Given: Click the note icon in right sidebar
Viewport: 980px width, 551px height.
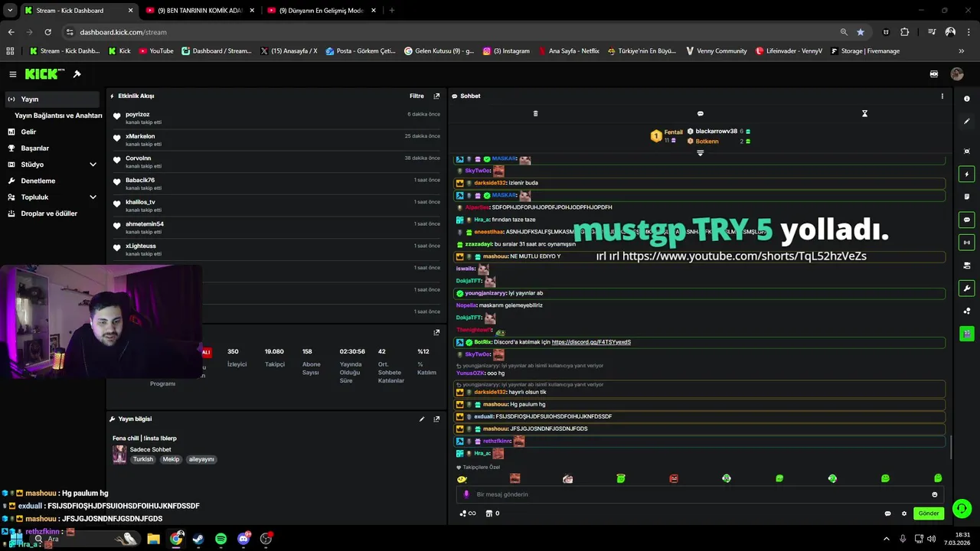Looking at the screenshot, I should [967, 197].
